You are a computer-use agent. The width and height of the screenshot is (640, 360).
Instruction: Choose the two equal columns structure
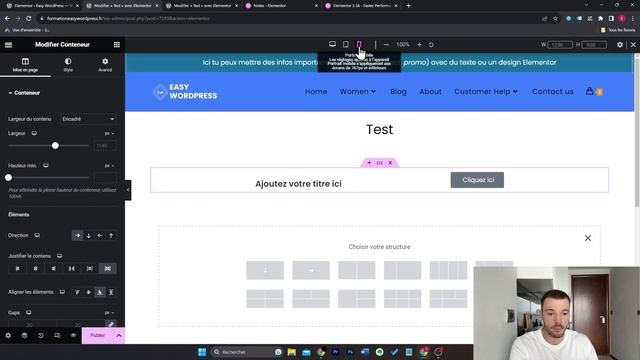[x=356, y=270]
